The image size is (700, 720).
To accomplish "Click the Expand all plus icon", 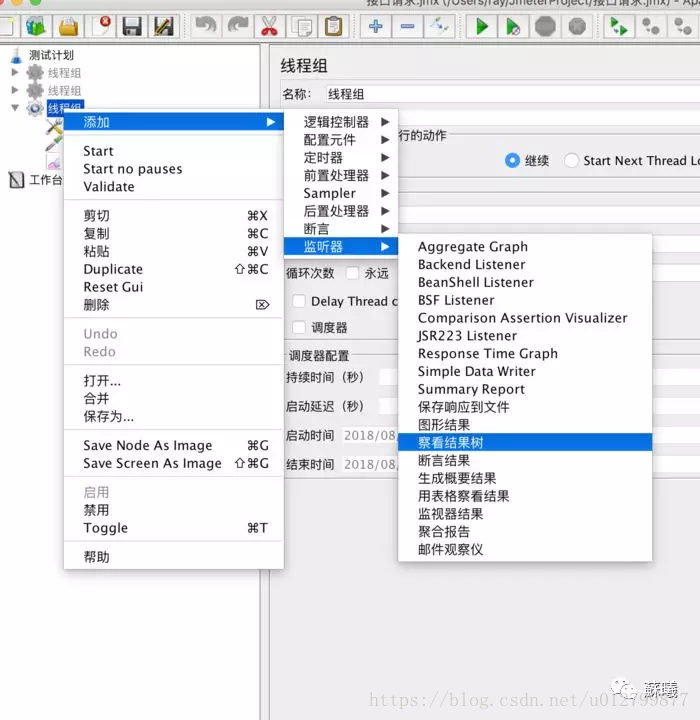I will pos(375,27).
